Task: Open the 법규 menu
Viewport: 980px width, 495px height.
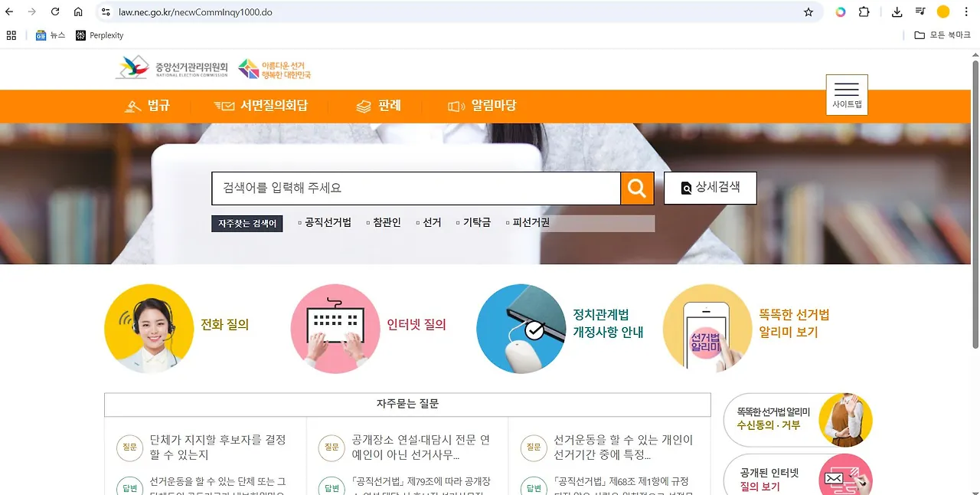Action: click(148, 106)
